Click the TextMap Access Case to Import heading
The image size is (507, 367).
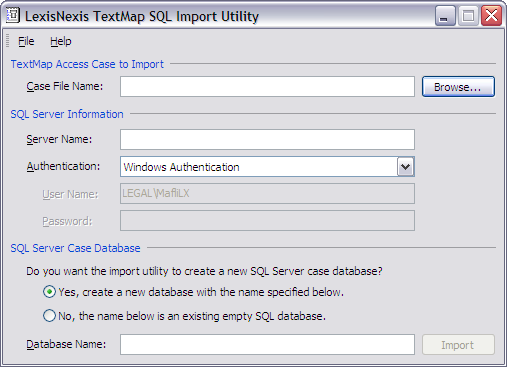[x=87, y=64]
